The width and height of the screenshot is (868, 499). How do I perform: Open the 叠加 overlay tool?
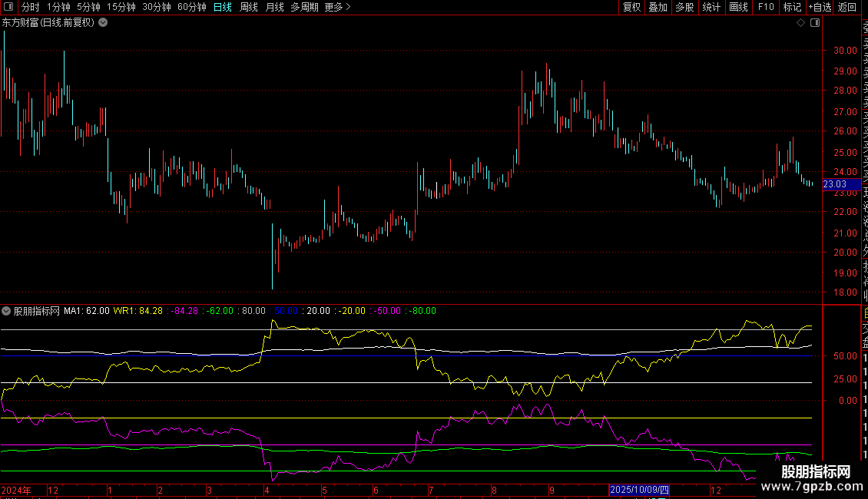tap(658, 7)
